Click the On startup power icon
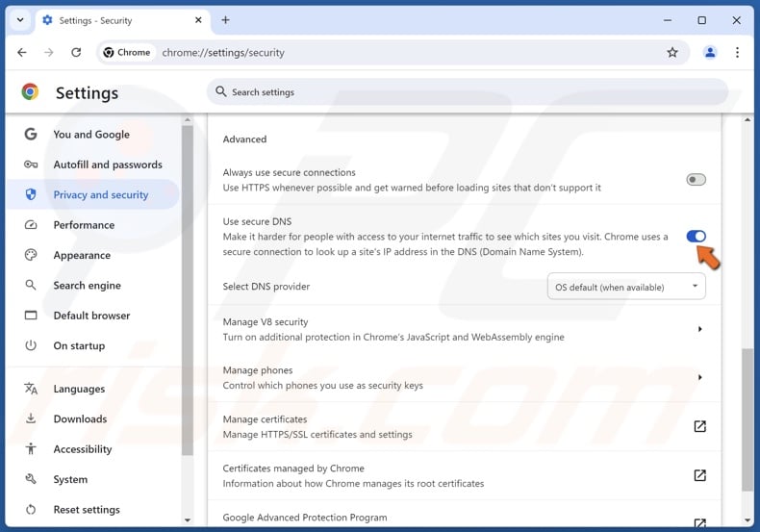 coord(31,345)
